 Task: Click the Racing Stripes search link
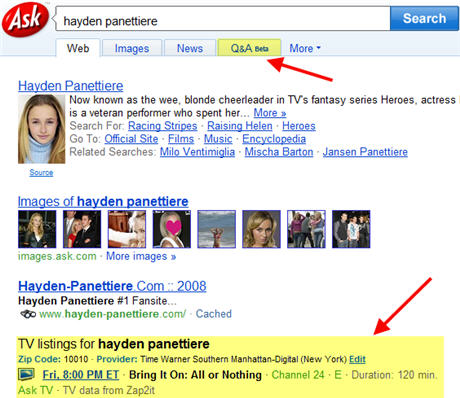pyautogui.click(x=163, y=126)
